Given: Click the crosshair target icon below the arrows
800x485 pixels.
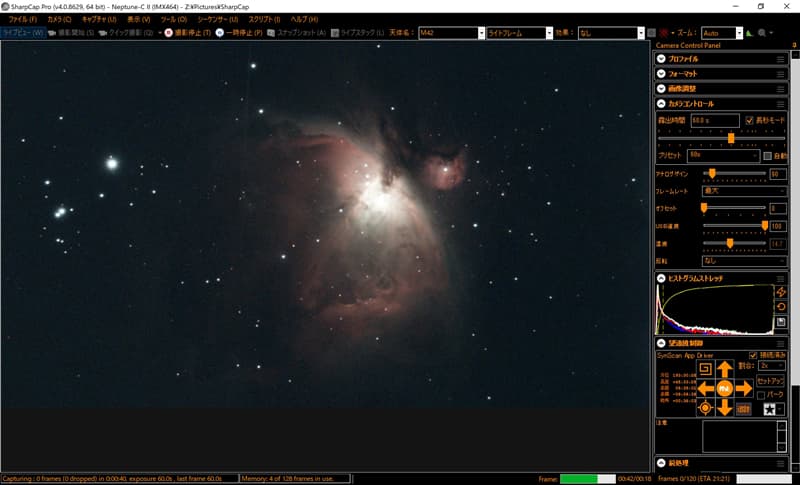Looking at the screenshot, I should (704, 407).
